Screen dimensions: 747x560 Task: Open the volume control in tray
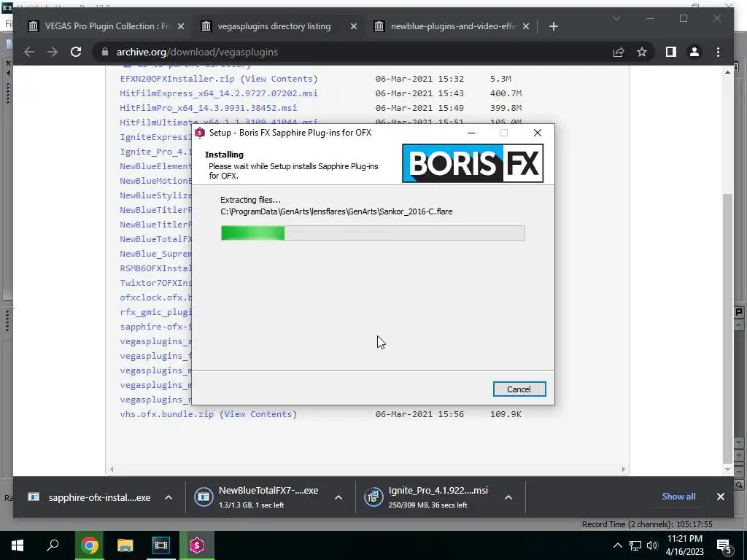[x=652, y=545]
